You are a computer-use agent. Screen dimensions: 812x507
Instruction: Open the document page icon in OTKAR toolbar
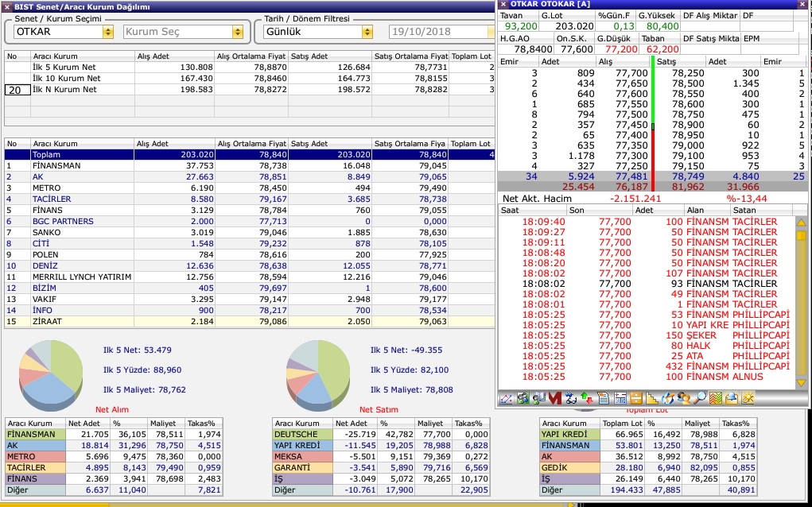point(604,398)
